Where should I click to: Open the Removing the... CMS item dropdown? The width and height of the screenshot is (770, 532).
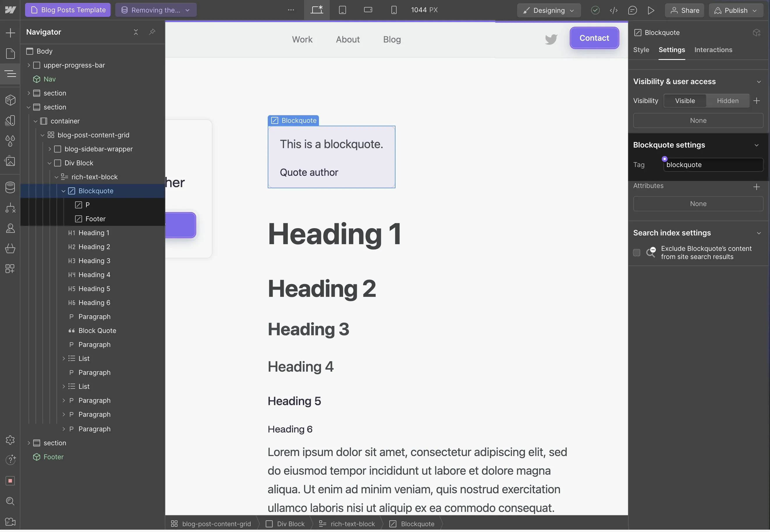(156, 10)
